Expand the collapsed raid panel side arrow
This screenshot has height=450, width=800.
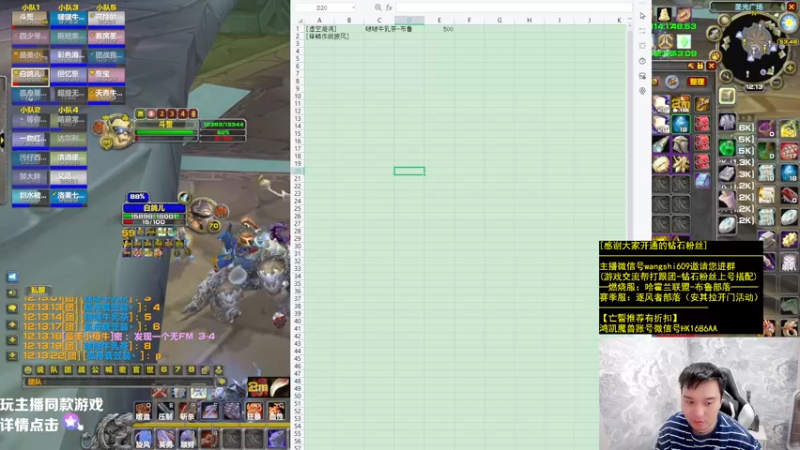[x=2, y=140]
